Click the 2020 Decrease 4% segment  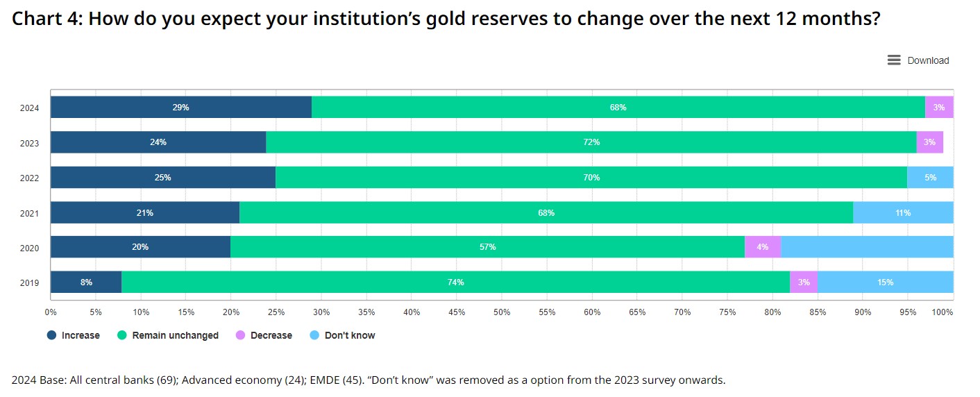click(x=762, y=247)
